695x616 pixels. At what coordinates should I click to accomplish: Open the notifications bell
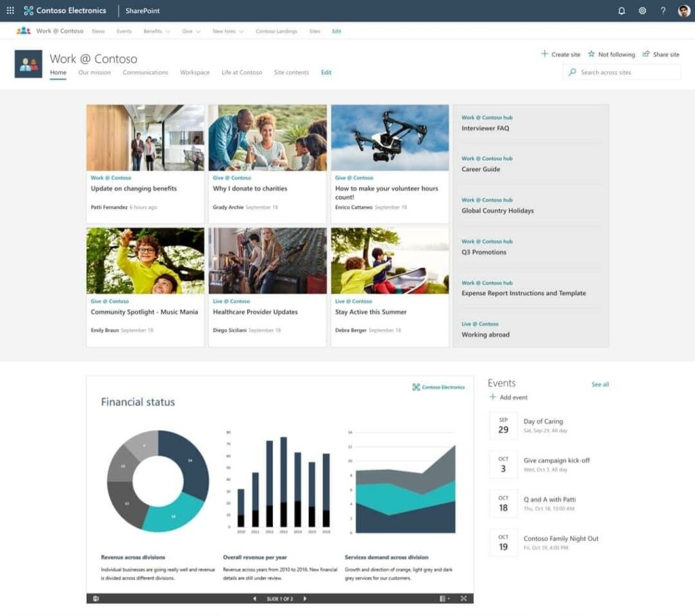point(622,11)
